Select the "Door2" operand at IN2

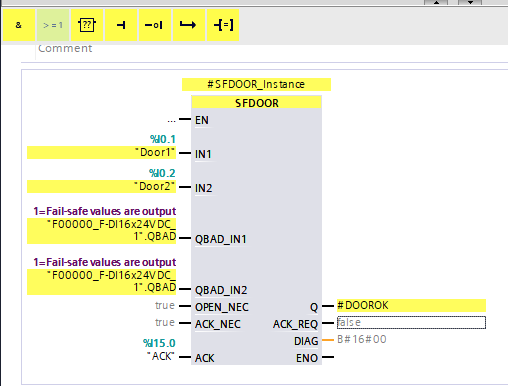[101, 186]
